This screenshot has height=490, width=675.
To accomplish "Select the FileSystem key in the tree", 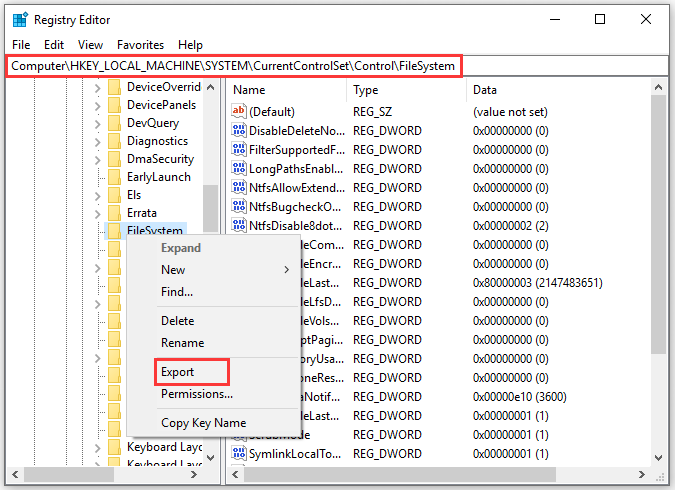I will point(155,231).
